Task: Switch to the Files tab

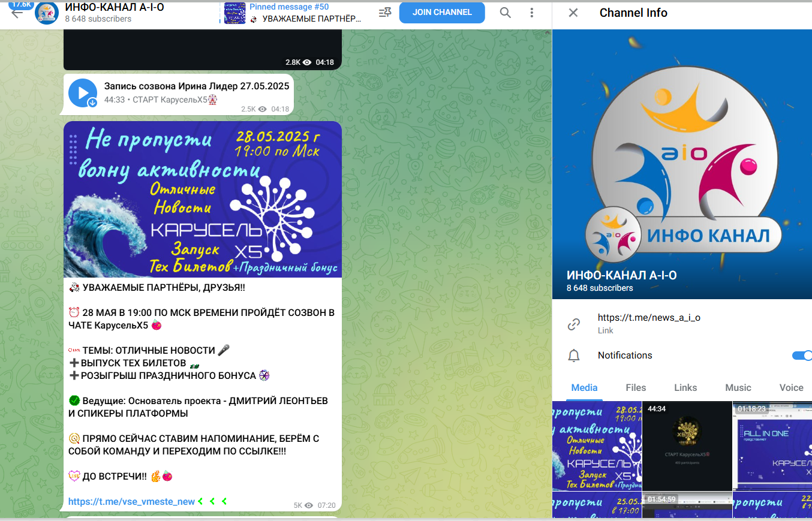Action: point(636,387)
